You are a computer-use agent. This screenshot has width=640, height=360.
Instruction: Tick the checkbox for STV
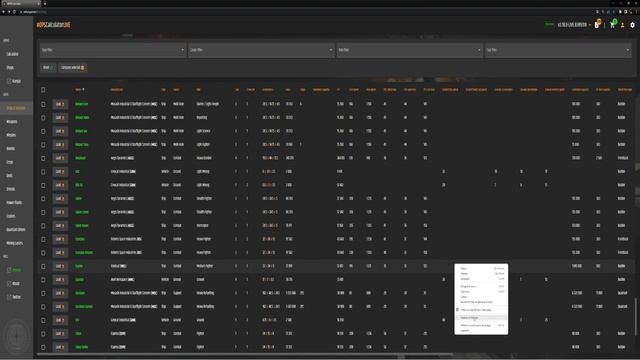point(43,320)
